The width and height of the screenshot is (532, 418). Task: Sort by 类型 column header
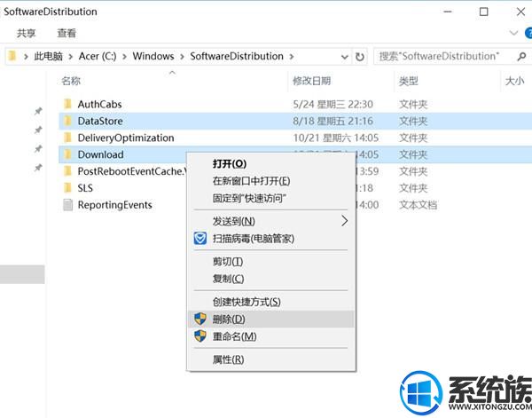(408, 81)
